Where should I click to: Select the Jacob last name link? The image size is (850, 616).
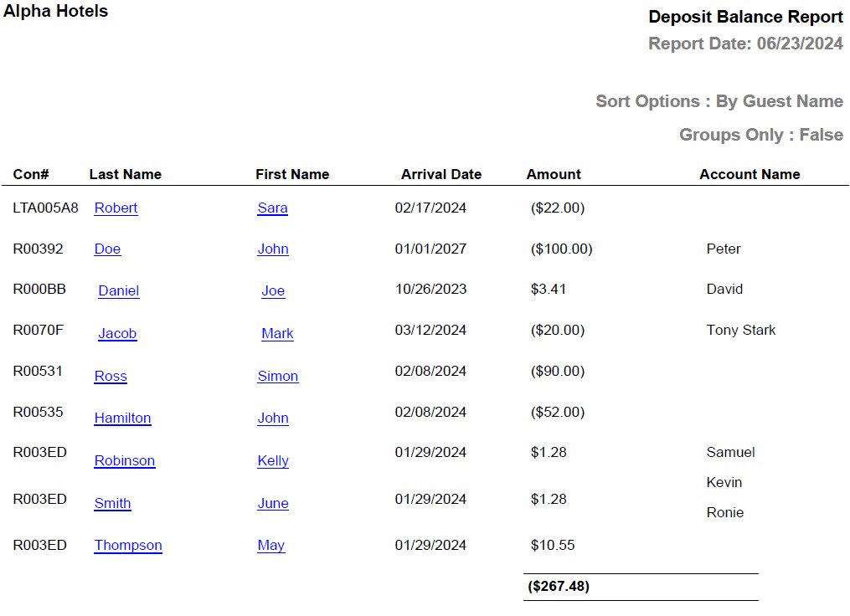pos(117,333)
